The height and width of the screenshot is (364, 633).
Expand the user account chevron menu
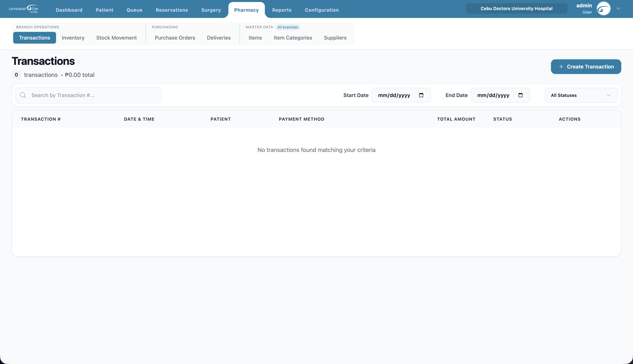[x=618, y=8]
